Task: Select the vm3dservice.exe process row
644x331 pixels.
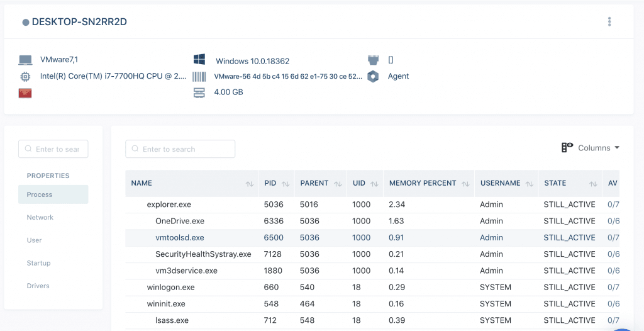Action: [372, 271]
